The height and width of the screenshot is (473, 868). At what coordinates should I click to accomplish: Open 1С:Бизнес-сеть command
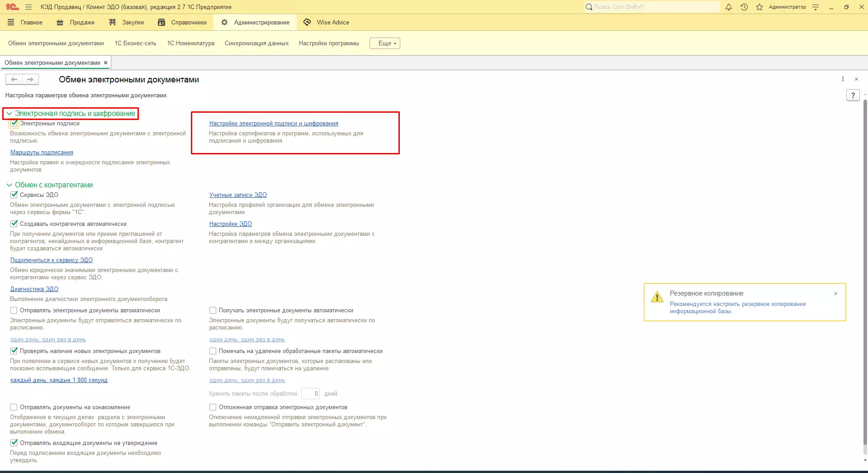(136, 43)
